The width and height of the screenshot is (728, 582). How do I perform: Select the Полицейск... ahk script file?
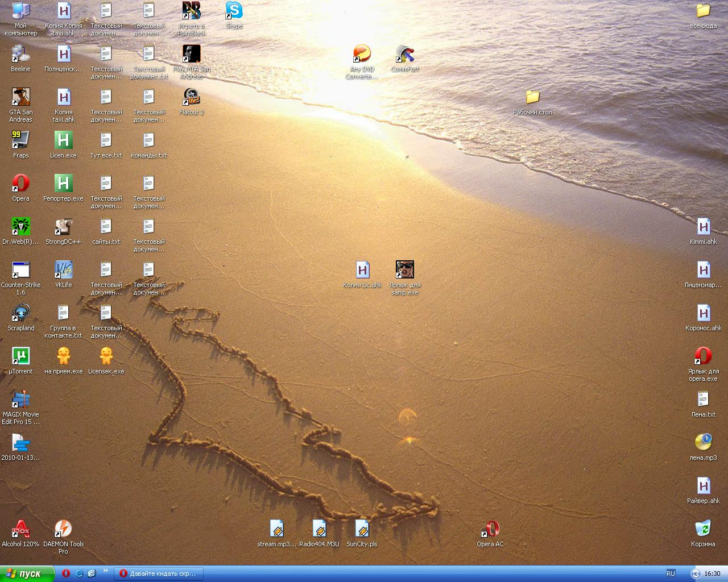point(64,59)
